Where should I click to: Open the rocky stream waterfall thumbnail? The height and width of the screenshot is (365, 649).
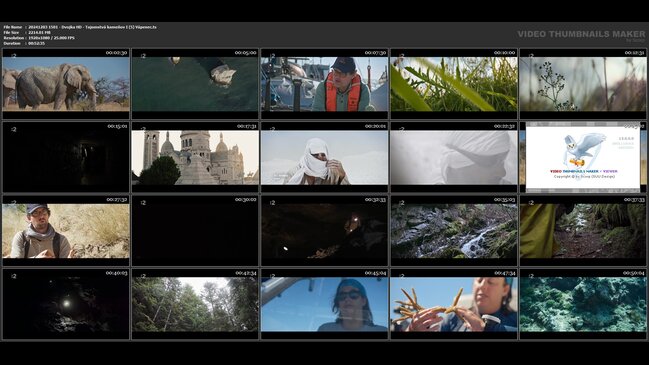pos(454,231)
